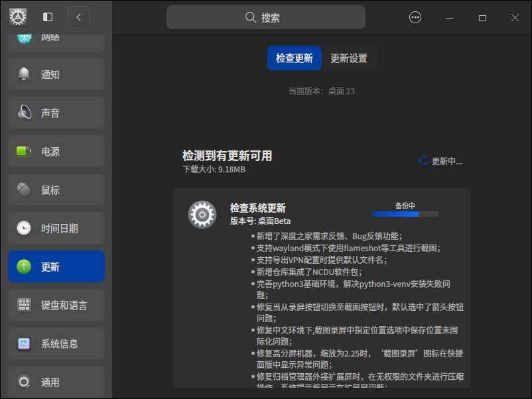Image resolution: width=532 pixels, height=399 pixels.
Task: Click the changelog line mentioning Bug反馈功能
Action: point(329,236)
